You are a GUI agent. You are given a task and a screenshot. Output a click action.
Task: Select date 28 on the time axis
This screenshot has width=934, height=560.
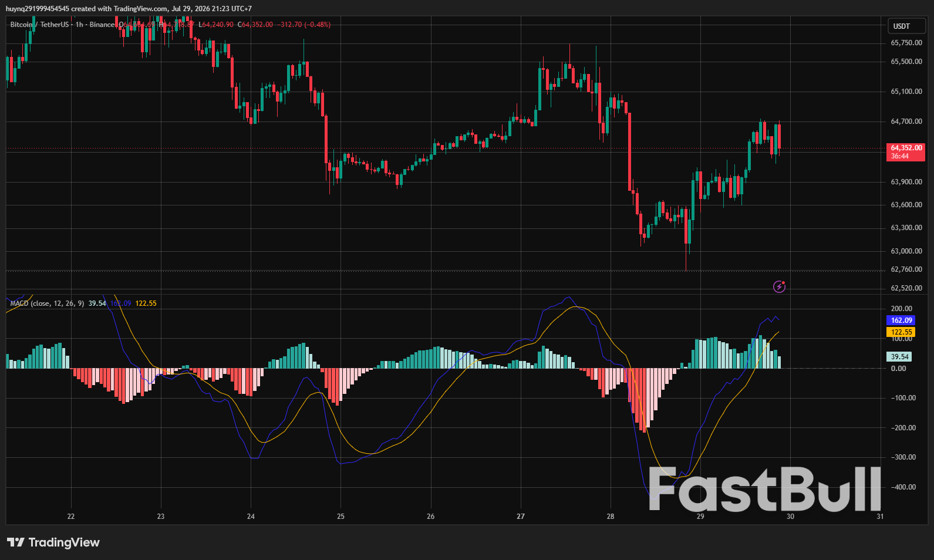[x=611, y=517]
